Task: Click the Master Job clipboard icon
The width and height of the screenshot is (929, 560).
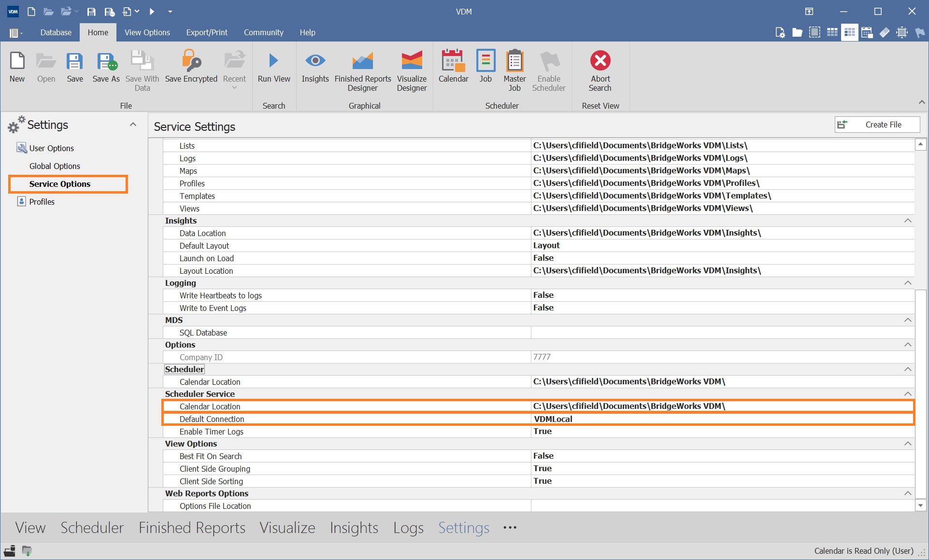Action: click(x=515, y=71)
